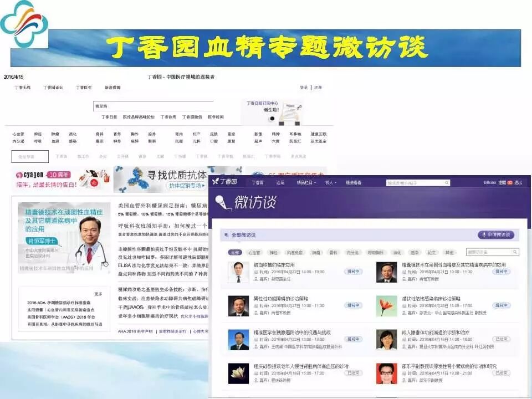Click 丁香园论坛 in homepage top links
The image size is (532, 399).
coord(53,88)
